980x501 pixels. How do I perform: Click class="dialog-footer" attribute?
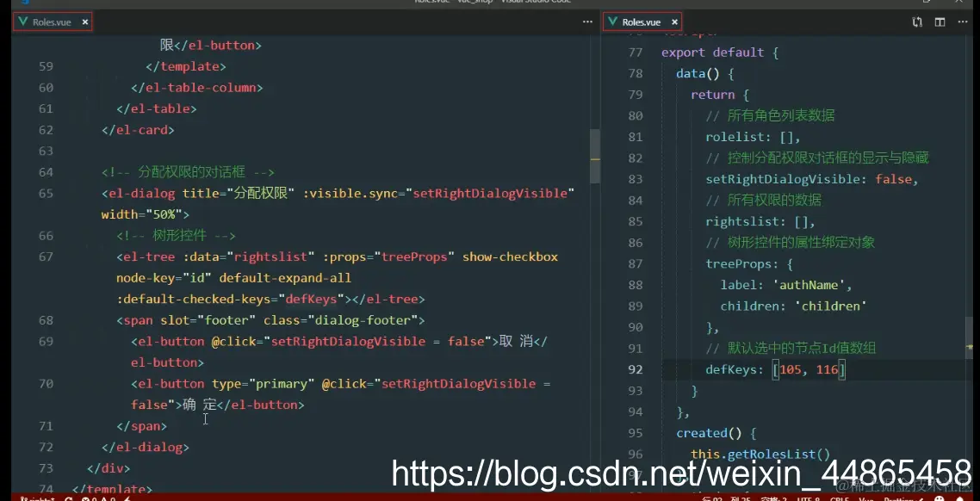(x=341, y=320)
